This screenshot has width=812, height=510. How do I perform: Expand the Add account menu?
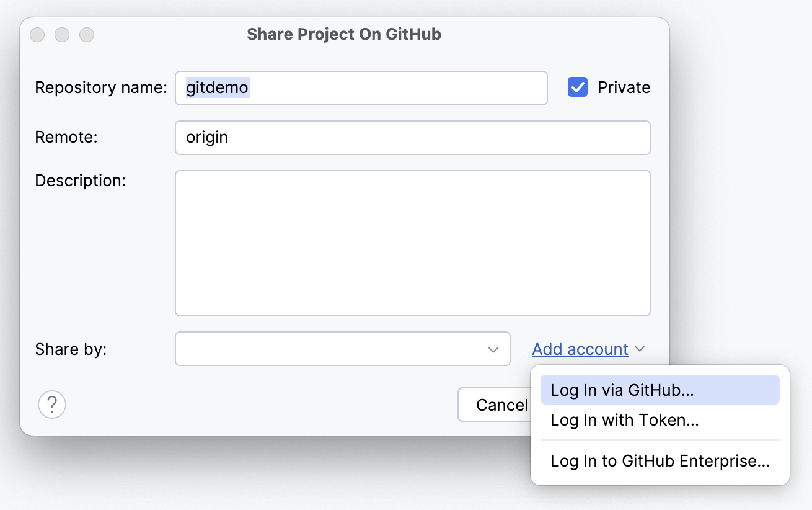[580, 349]
